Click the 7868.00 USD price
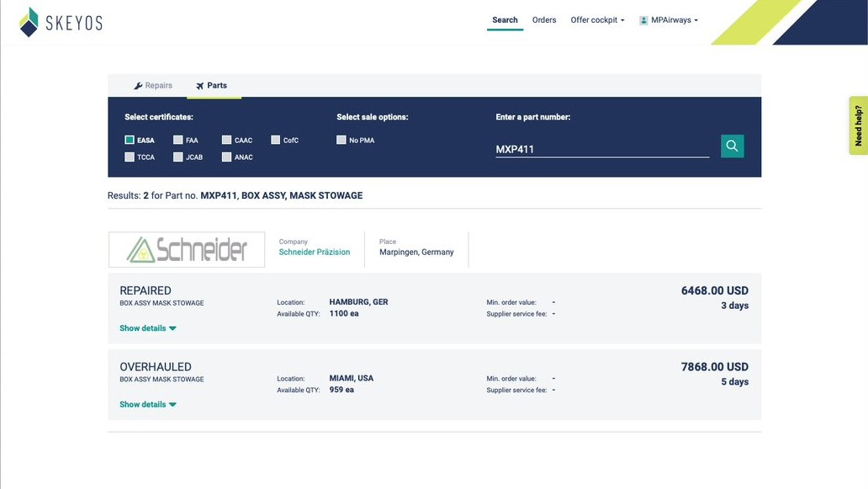Screen dimensions: 868x489 (715, 367)
